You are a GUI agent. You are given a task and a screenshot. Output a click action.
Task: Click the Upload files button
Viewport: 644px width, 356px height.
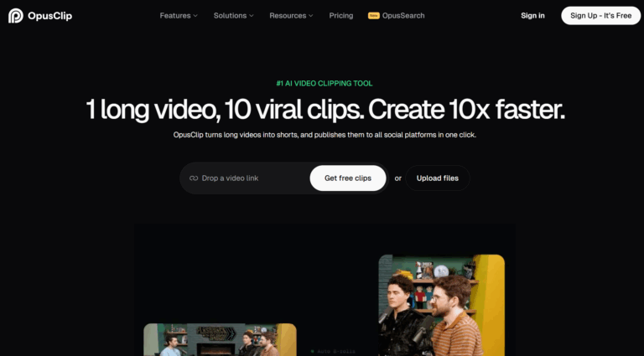coord(438,178)
